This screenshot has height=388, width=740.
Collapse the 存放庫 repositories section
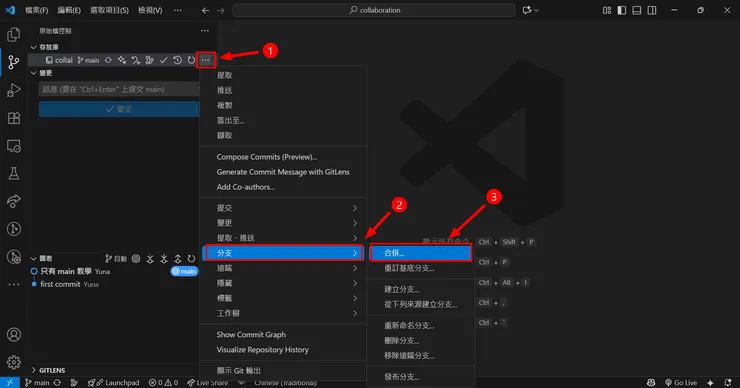pyautogui.click(x=34, y=47)
